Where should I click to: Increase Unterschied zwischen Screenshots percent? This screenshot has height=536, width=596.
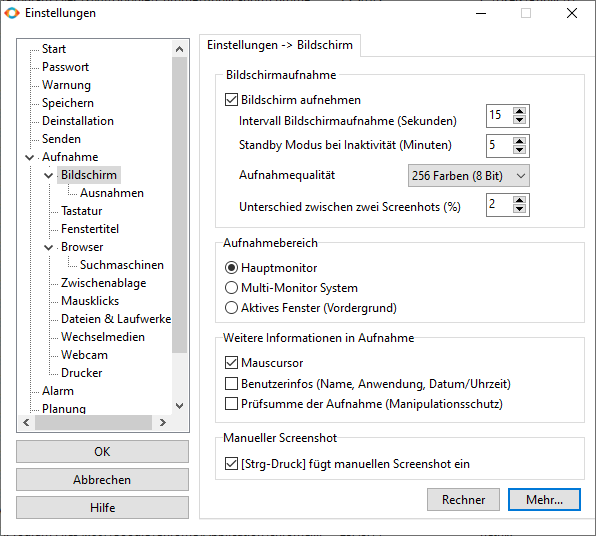tap(519, 200)
